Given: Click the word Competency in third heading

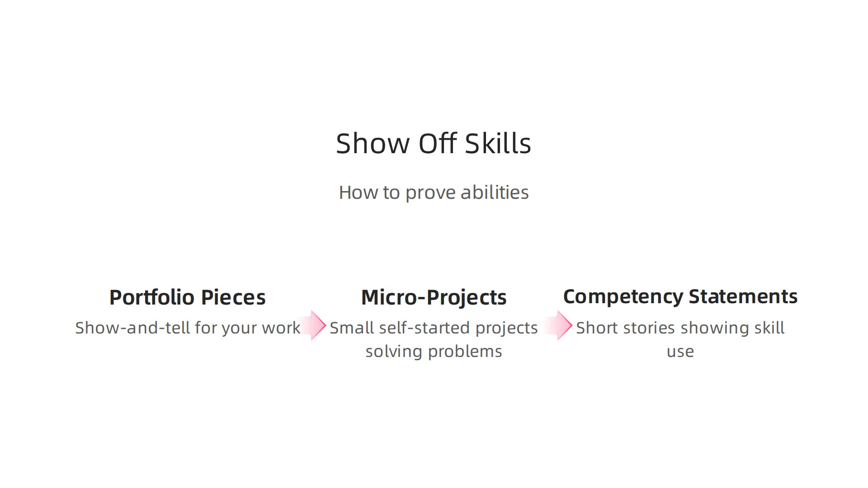Looking at the screenshot, I should point(623,297).
